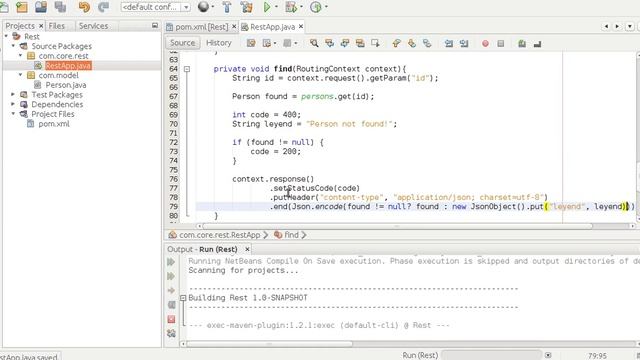
Task: Switch to the Files tab
Action: (x=56, y=26)
